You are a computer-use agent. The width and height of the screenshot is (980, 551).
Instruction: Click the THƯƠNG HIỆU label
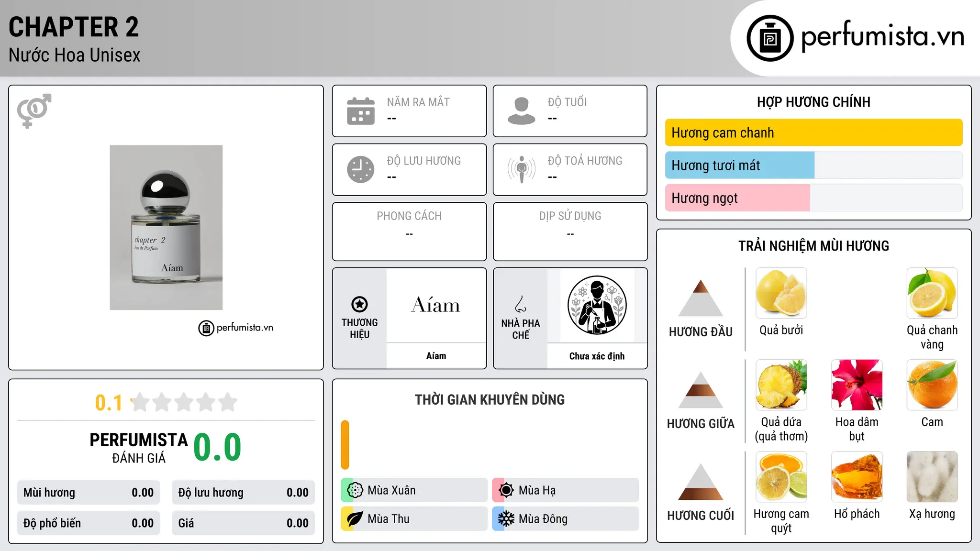(359, 328)
